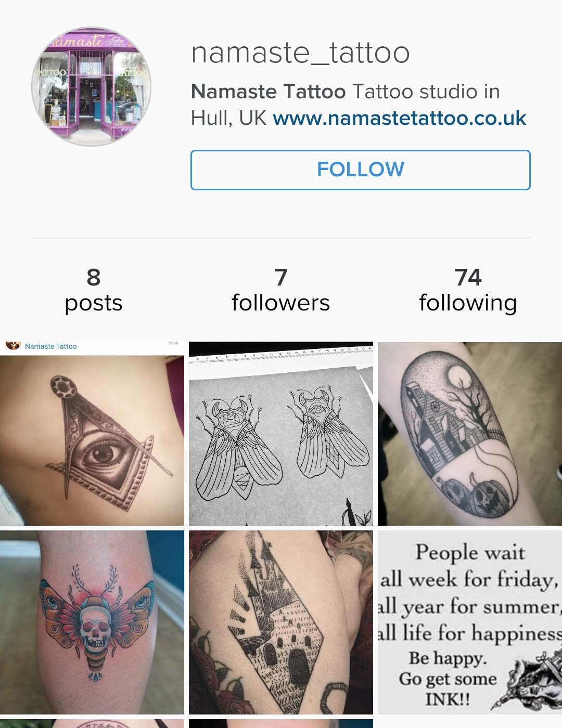This screenshot has height=728, width=562.
Task: Select the 8 posts count
Action: coord(94,290)
